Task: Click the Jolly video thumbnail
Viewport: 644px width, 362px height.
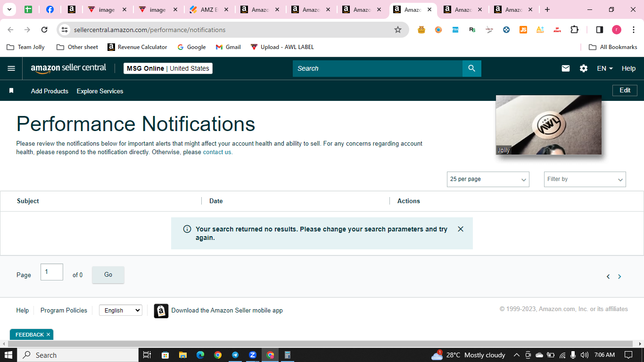Action: (549, 125)
